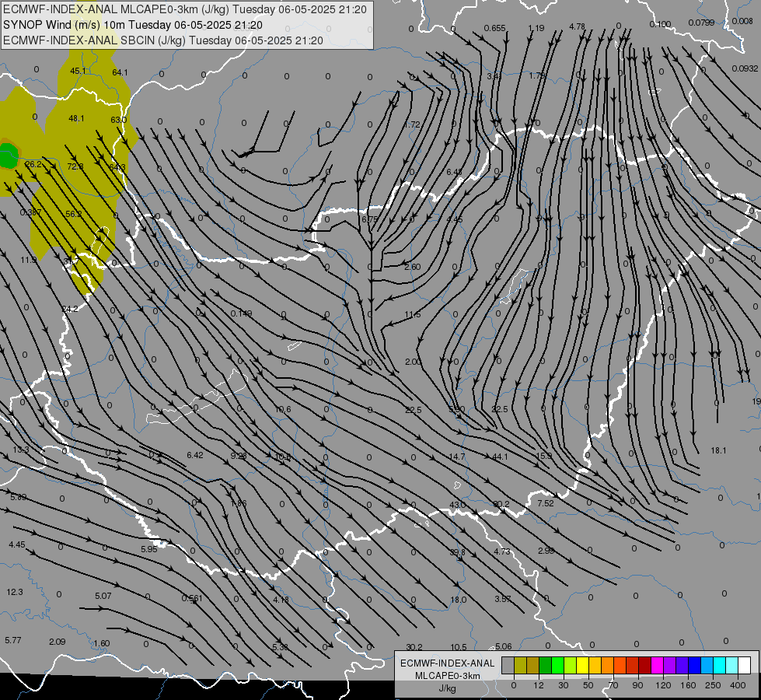This screenshot has width=761, height=700.
Task: Click the 45.1 value on the map
Action: (x=79, y=71)
